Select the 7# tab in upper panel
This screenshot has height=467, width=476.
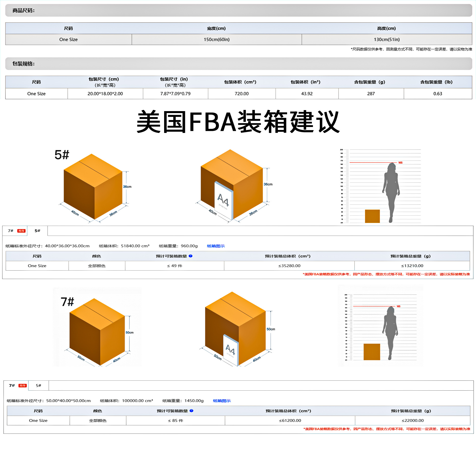(11, 231)
